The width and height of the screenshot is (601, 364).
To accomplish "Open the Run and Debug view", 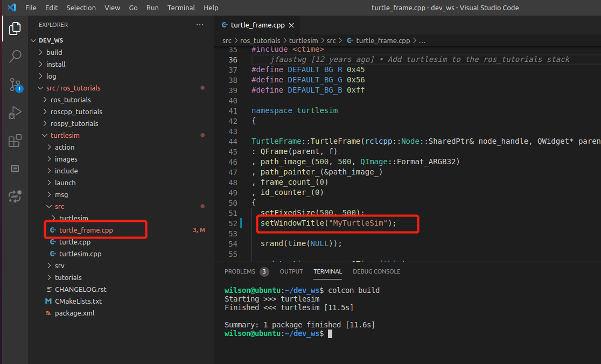I will (x=15, y=113).
